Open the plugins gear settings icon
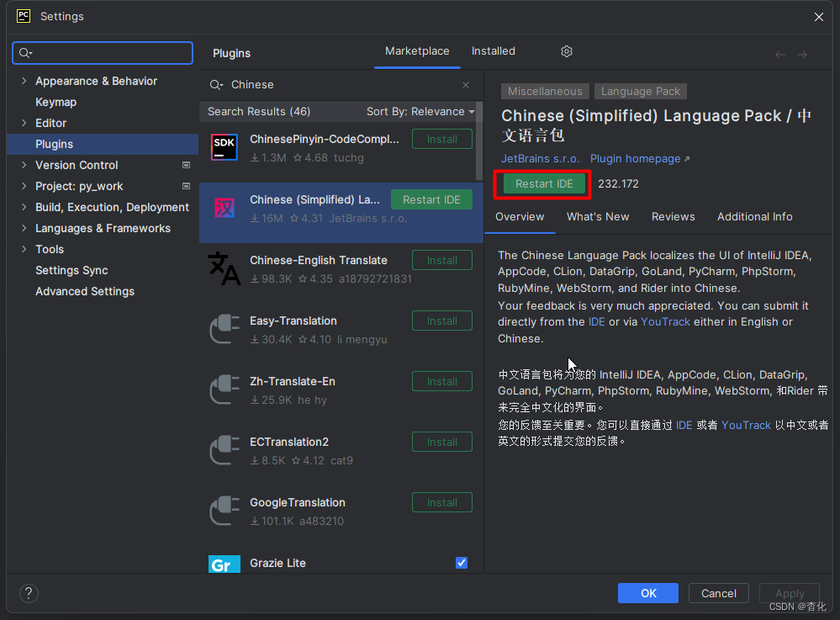Screen dimensions: 840x620 [x=566, y=51]
